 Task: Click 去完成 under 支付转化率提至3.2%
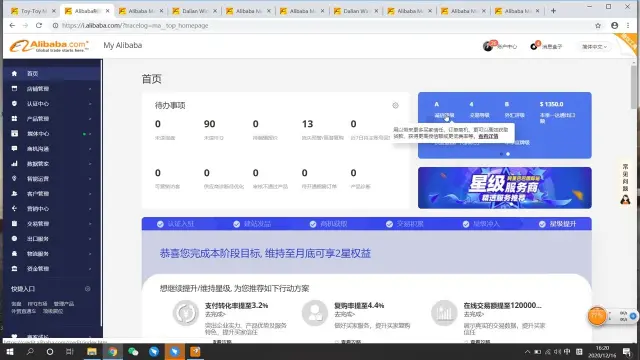pos(215,314)
